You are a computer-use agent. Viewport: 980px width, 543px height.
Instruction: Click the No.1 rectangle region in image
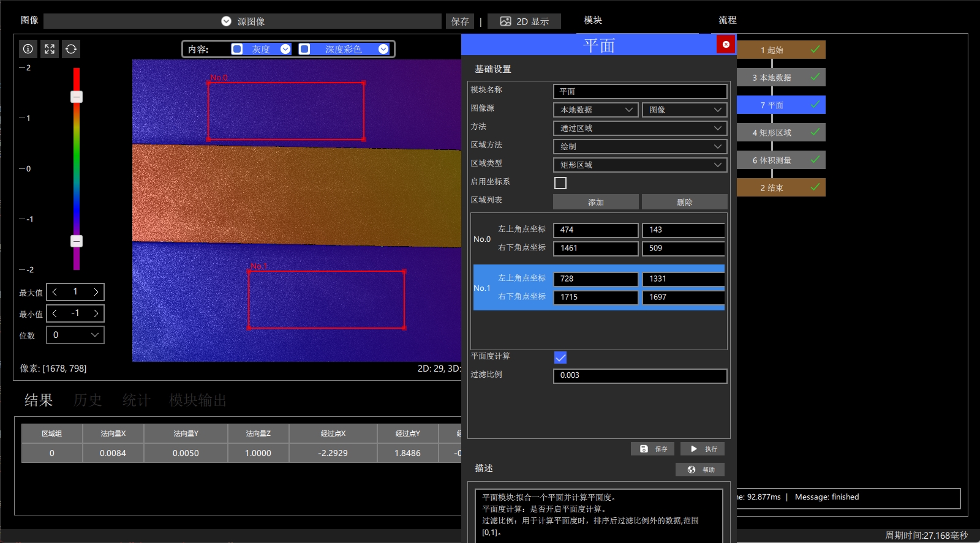click(x=326, y=299)
